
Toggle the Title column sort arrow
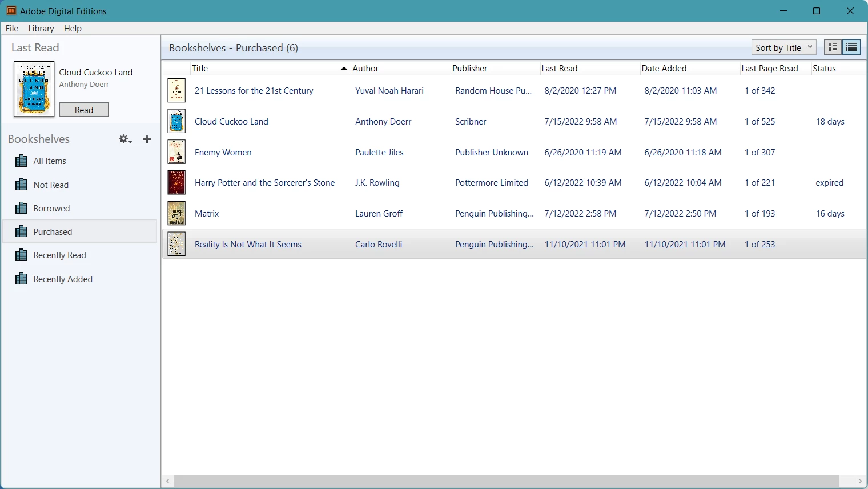(344, 69)
